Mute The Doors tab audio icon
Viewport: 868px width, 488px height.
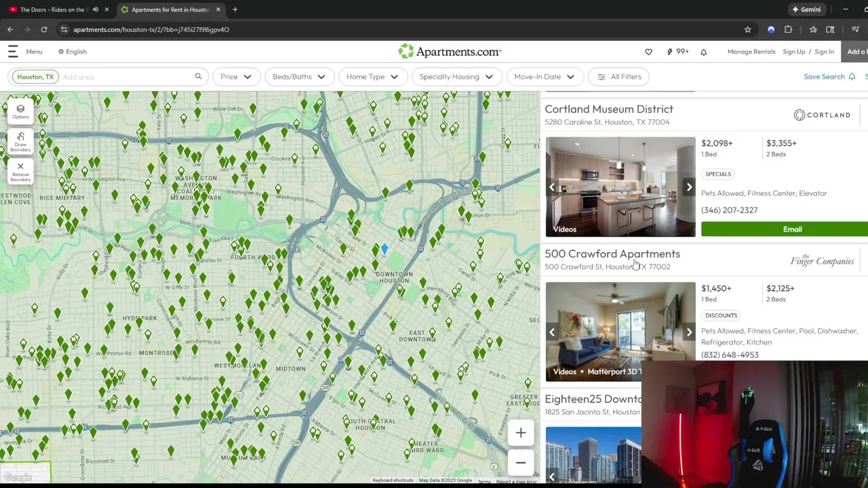pyautogui.click(x=95, y=9)
